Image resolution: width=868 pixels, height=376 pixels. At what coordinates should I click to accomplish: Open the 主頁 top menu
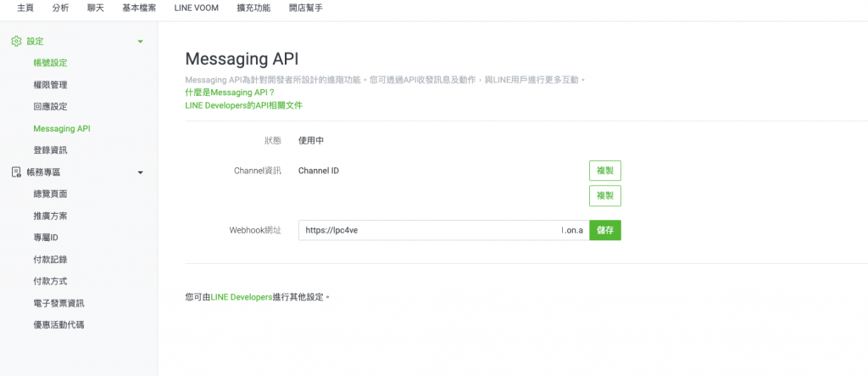[25, 8]
